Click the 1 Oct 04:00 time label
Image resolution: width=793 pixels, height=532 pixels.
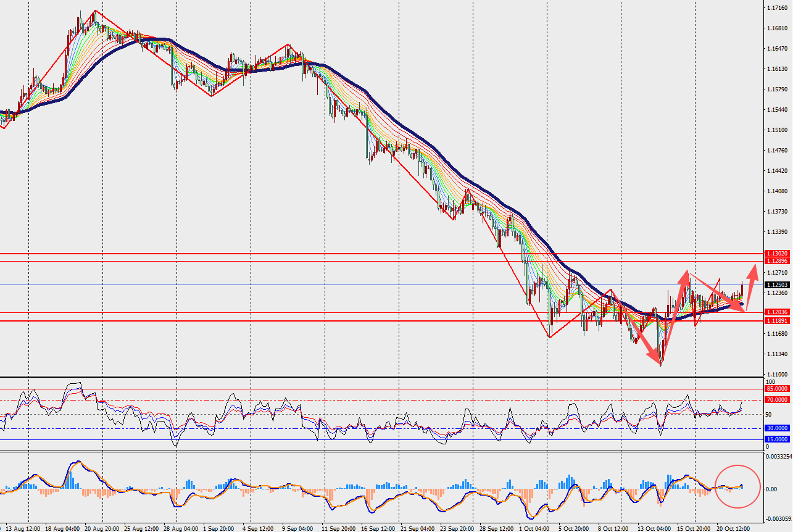coord(536,529)
